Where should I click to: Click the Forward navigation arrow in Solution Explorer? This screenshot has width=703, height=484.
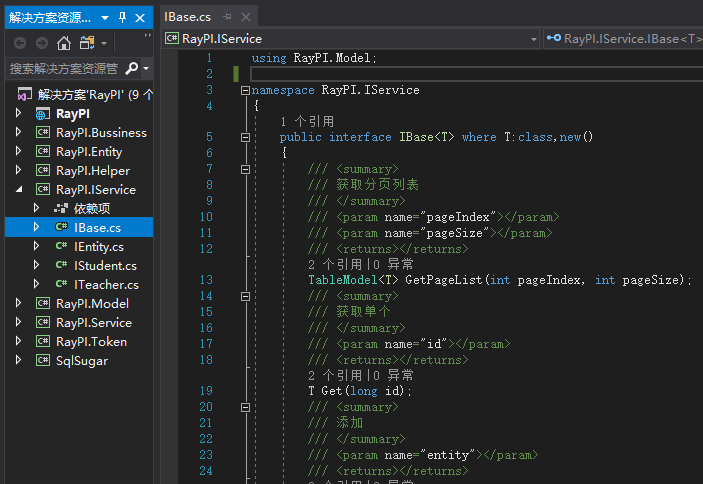click(42, 43)
